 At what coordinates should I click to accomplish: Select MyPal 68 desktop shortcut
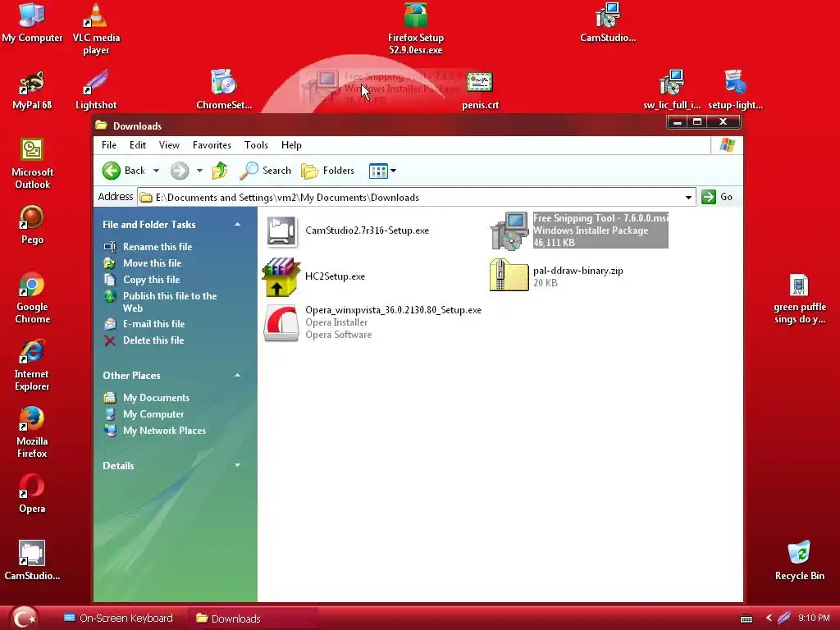(32, 90)
